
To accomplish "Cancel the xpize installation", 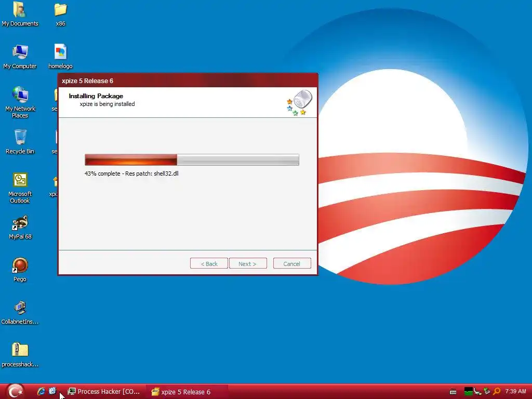I will point(292,263).
